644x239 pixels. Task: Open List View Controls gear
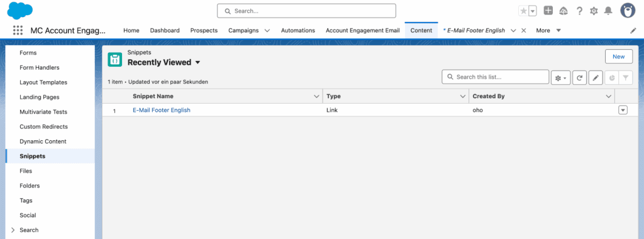pyautogui.click(x=560, y=77)
